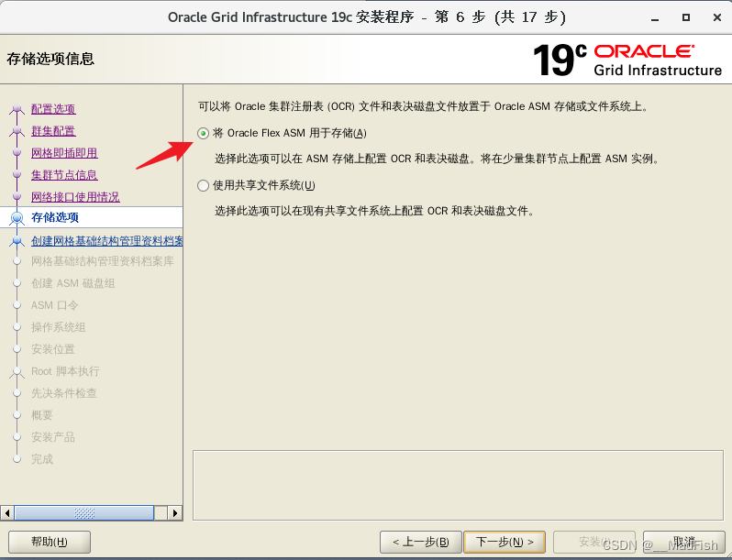Click the sidebar horizontal scrollbar thumb
The width and height of the screenshot is (732, 560).
tap(84, 513)
